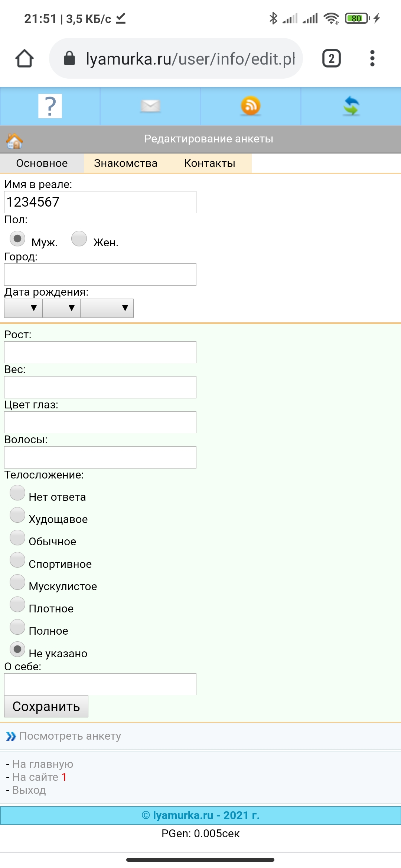Click the house icon in gray header
Viewport: 401px width, 868px height.
(x=14, y=141)
